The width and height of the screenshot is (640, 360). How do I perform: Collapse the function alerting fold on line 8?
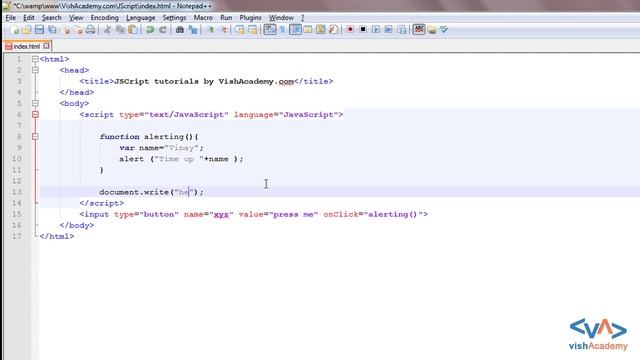(x=36, y=136)
